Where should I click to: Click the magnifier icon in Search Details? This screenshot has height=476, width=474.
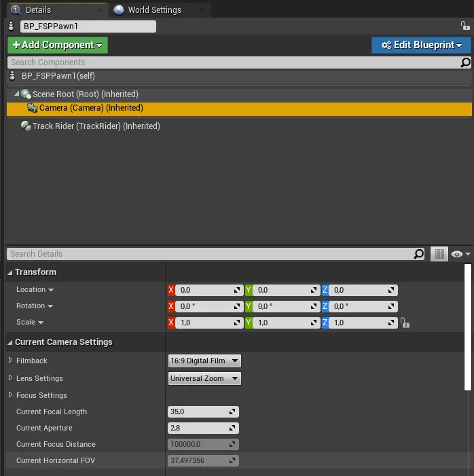[x=419, y=254]
